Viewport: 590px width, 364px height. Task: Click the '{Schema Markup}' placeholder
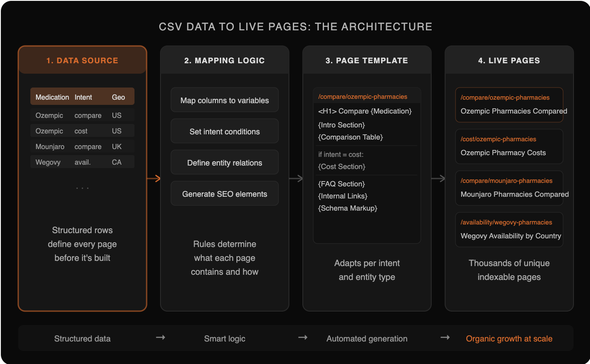pyautogui.click(x=347, y=208)
